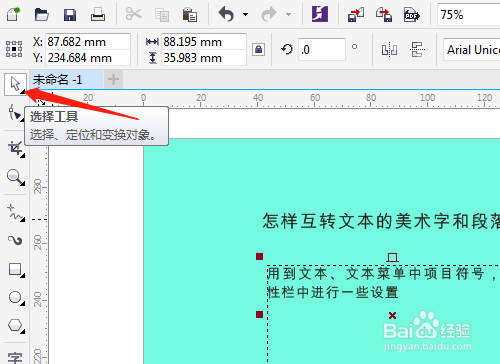Viewport: 500px width, 364px height.
Task: Redo the last undone action
Action: point(269,14)
